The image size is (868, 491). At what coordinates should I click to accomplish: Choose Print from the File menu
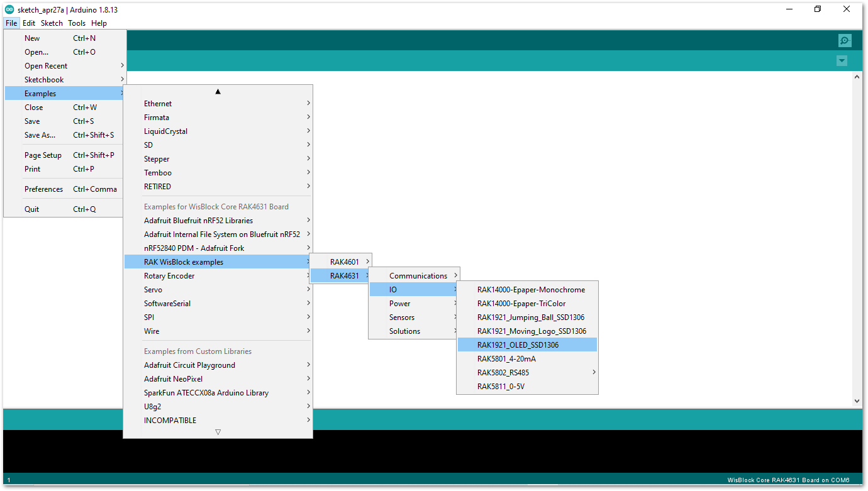[65, 169]
